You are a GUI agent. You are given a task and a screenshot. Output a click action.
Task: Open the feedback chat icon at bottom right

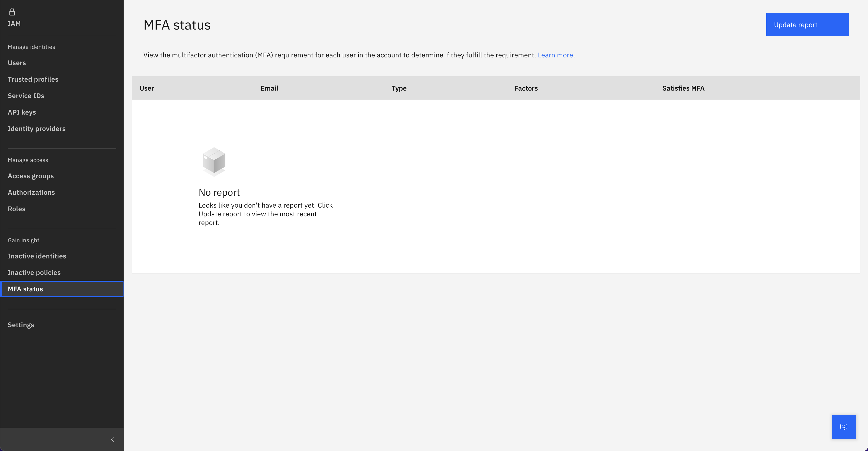844,427
